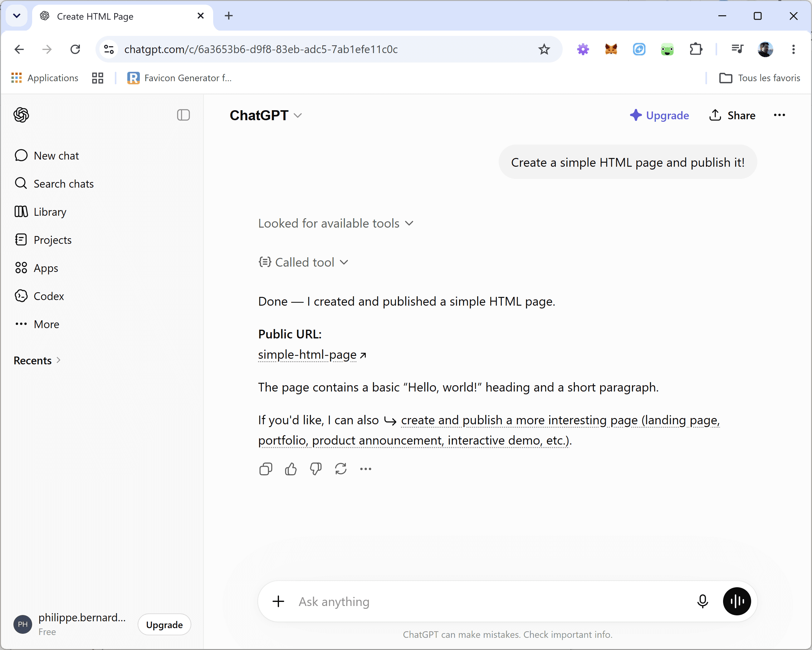Go back in the browser
812x650 pixels.
click(19, 49)
